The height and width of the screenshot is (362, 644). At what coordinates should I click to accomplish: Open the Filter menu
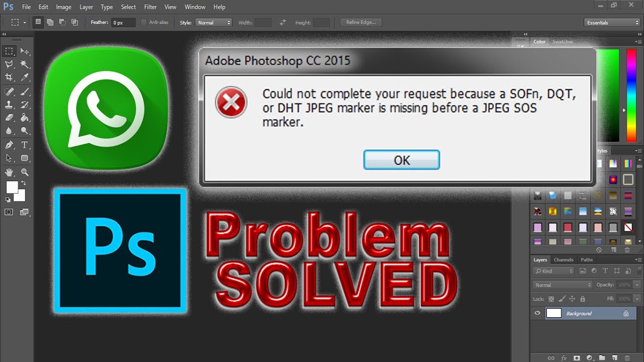150,7
